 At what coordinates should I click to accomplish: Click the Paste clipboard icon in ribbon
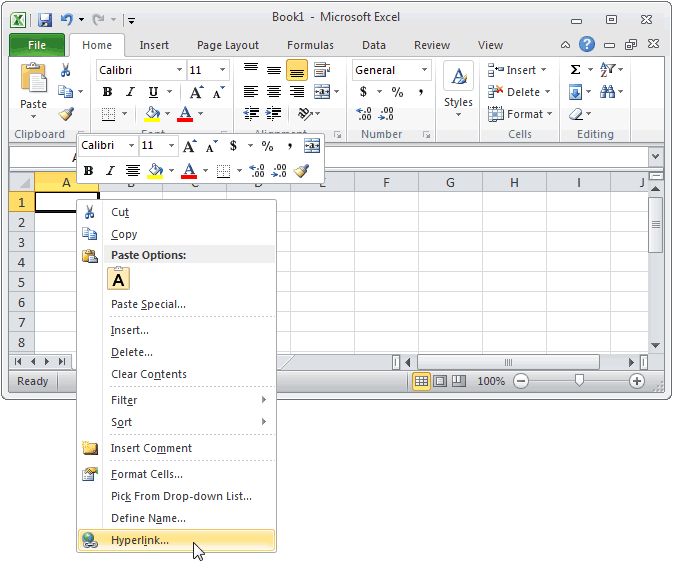pos(34,78)
